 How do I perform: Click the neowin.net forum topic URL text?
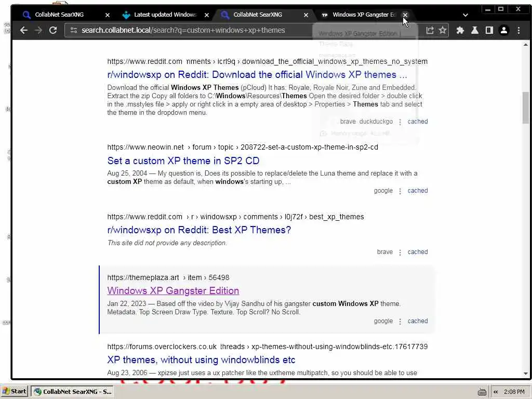pyautogui.click(x=243, y=147)
